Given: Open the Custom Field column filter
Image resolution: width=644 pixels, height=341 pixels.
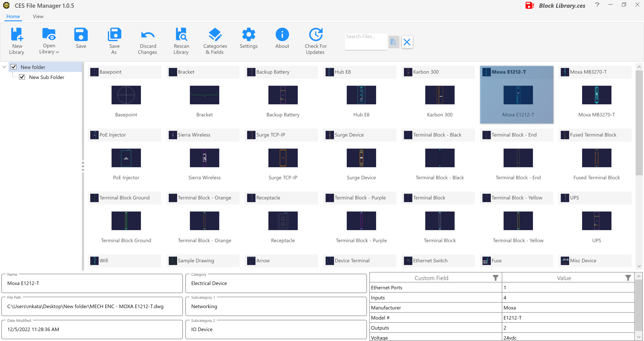Looking at the screenshot, I should click(495, 278).
